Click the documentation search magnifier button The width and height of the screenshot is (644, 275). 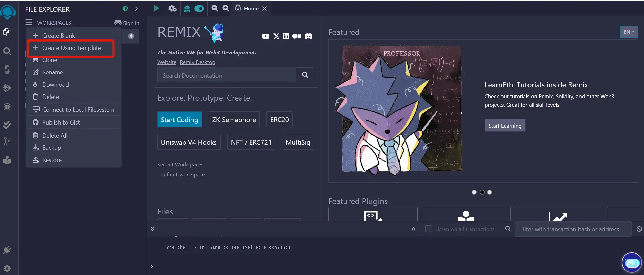point(305,75)
